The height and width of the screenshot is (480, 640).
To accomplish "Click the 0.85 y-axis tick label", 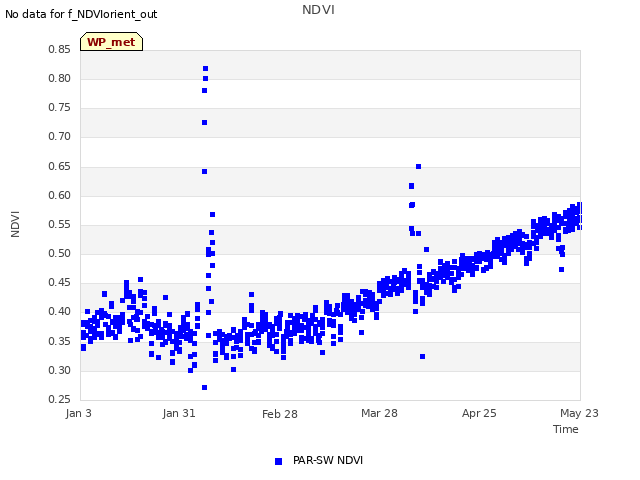I will (x=60, y=49).
